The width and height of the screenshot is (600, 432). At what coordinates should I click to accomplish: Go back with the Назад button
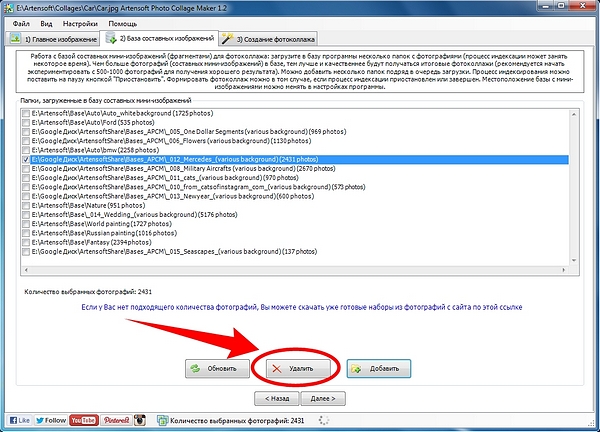(277, 398)
